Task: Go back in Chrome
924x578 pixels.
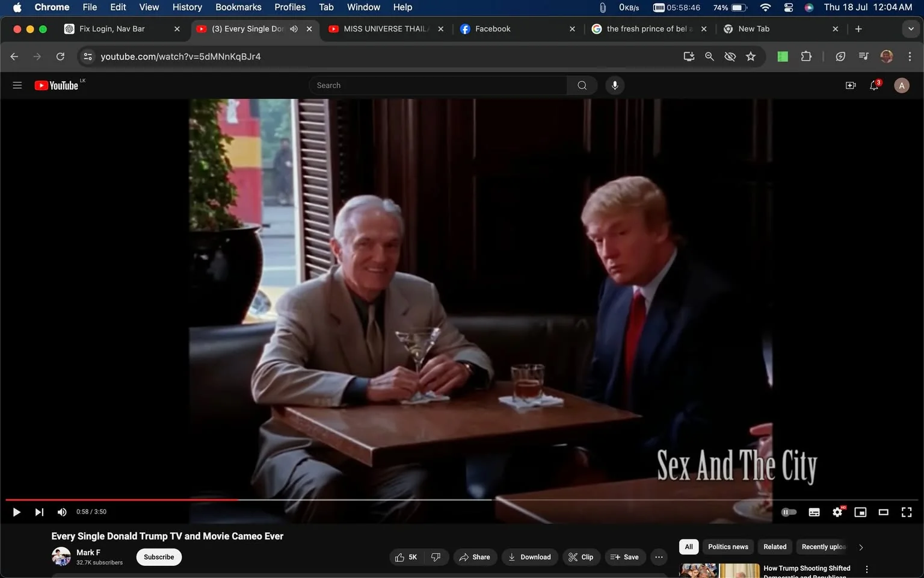Action: tap(14, 57)
